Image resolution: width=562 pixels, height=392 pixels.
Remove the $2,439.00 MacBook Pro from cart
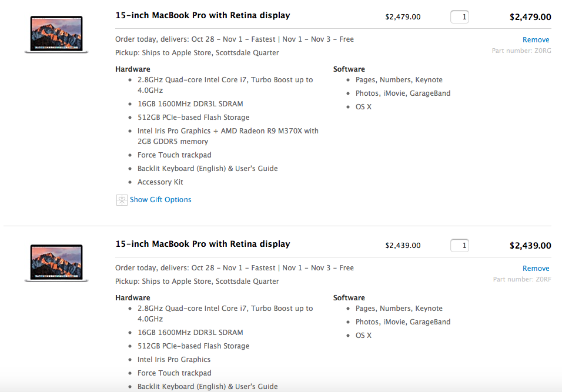(x=536, y=269)
